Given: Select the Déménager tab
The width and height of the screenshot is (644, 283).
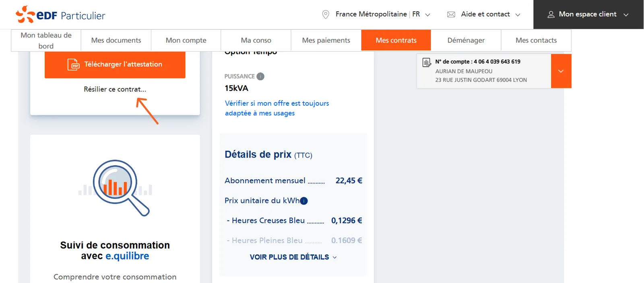Looking at the screenshot, I should click(466, 40).
